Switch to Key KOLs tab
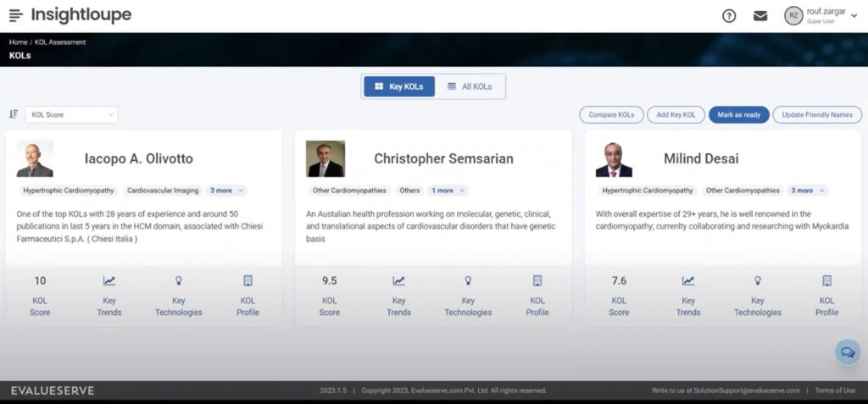The width and height of the screenshot is (868, 404). click(399, 86)
